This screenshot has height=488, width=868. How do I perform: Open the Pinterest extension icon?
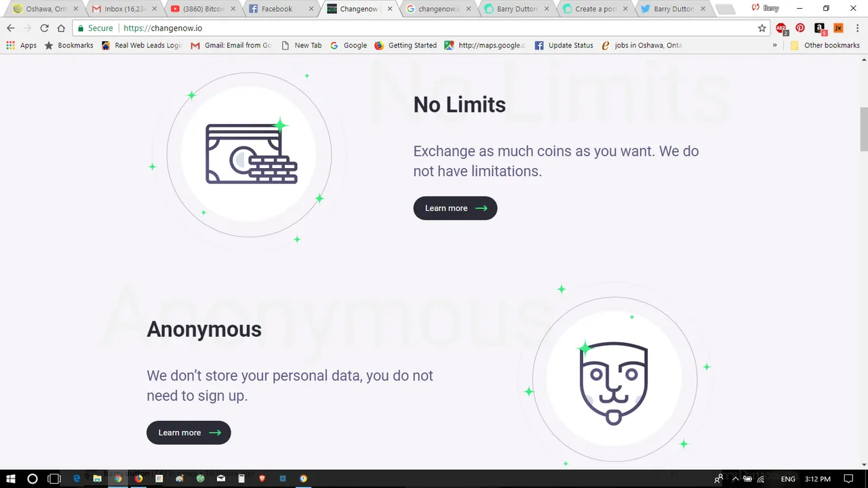click(x=800, y=28)
